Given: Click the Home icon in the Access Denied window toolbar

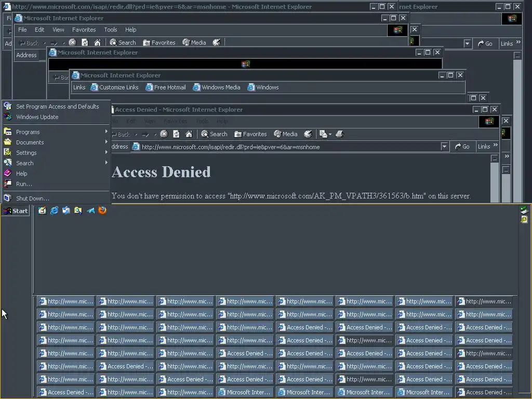Looking at the screenshot, I should [x=189, y=134].
